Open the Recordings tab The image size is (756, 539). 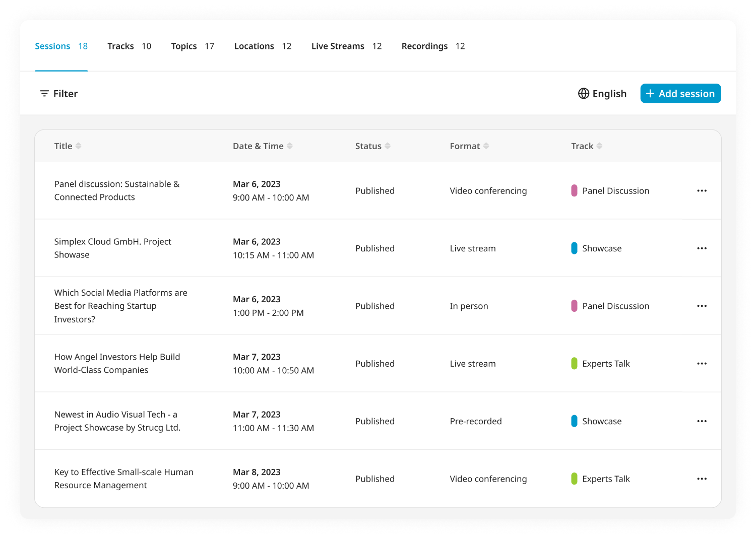pos(433,46)
